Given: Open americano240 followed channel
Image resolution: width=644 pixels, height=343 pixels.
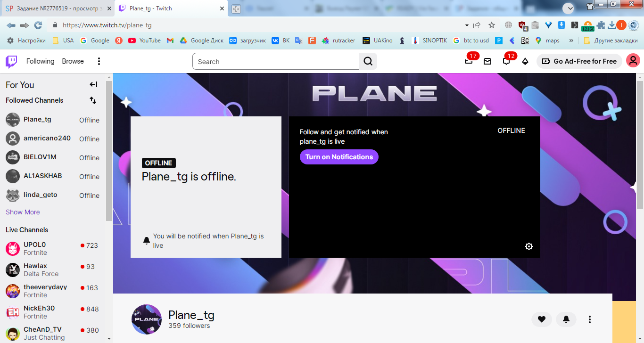Looking at the screenshot, I should pyautogui.click(x=53, y=139).
